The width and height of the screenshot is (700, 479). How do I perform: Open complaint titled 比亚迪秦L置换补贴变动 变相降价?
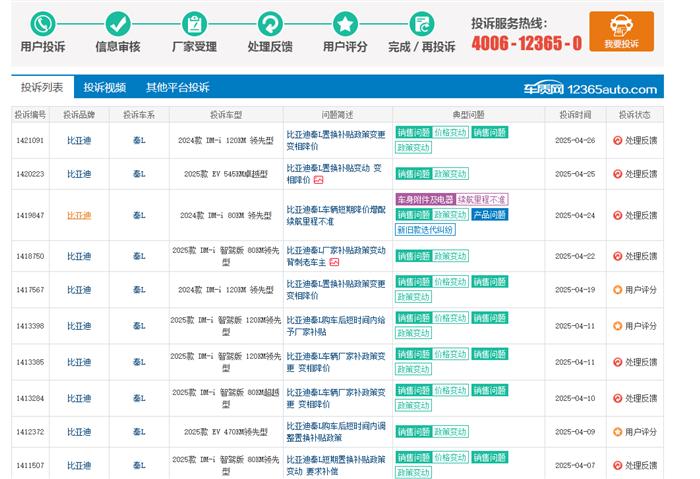tap(334, 174)
